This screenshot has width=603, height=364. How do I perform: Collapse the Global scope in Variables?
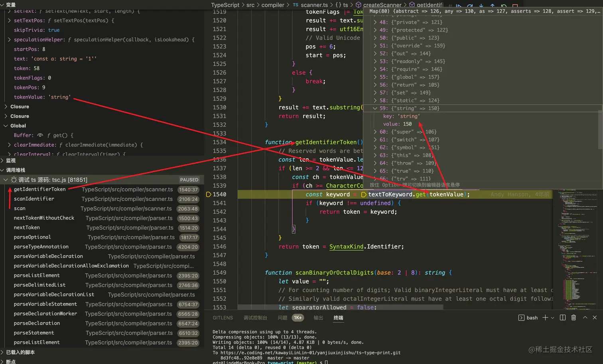[6, 125]
